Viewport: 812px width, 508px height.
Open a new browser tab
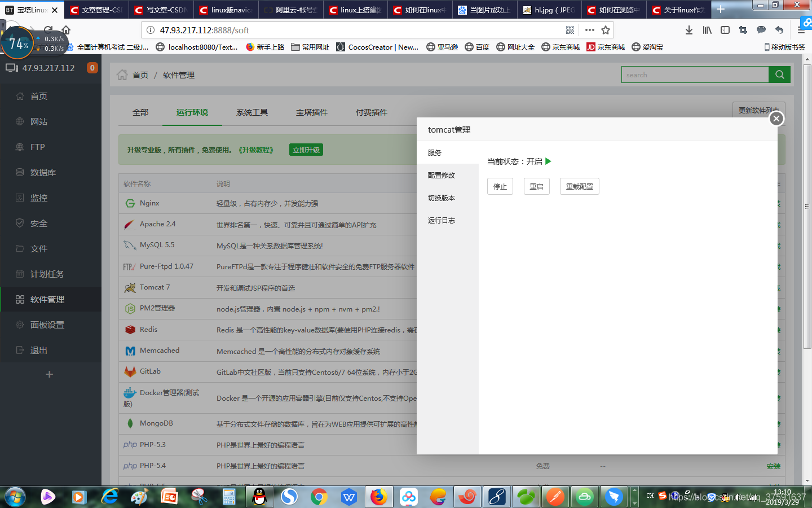pos(721,9)
